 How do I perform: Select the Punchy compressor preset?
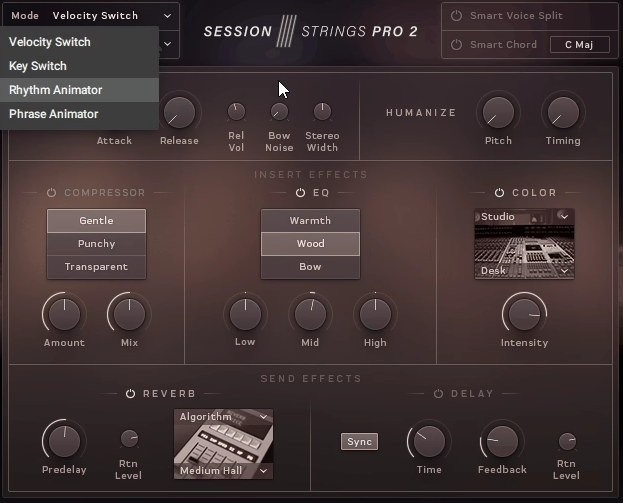pyautogui.click(x=97, y=244)
